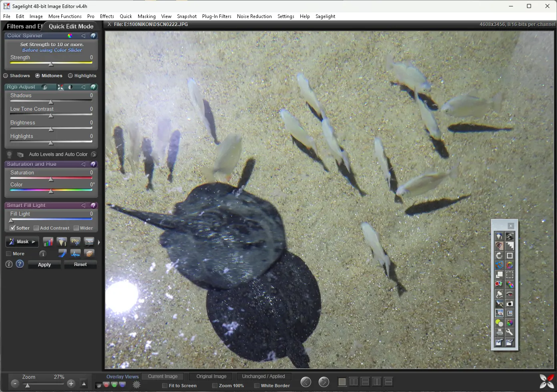557x392 pixels.
Task: Click the Pro mode icon in left panel
Action: coord(75,242)
